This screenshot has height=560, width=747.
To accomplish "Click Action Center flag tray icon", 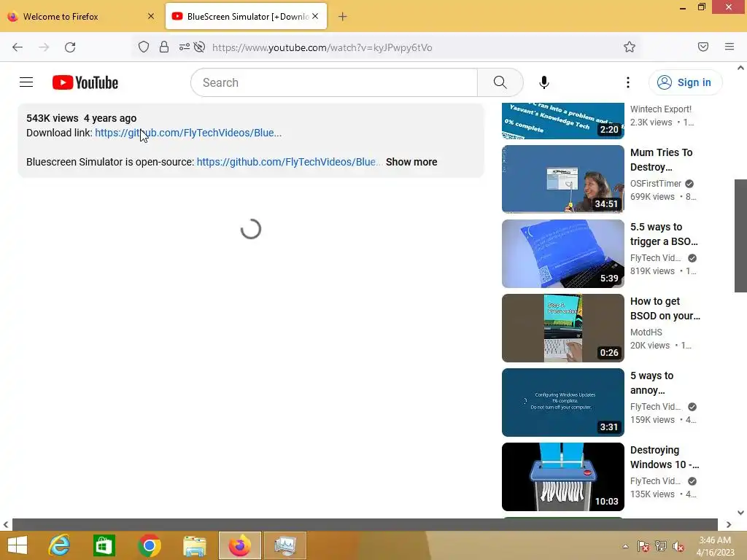I will 643,546.
